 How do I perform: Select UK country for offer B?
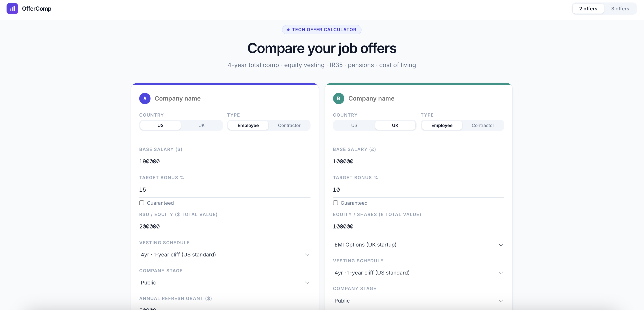pyautogui.click(x=395, y=125)
